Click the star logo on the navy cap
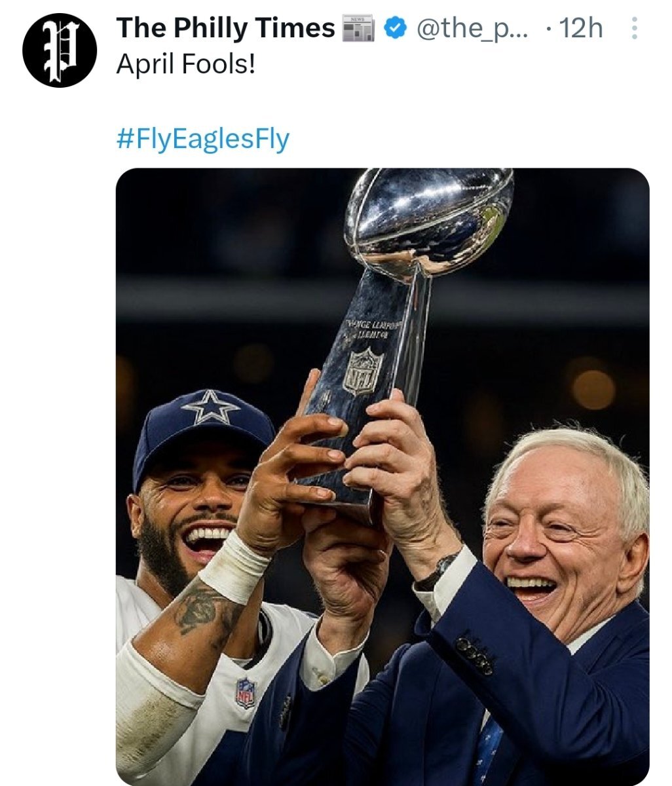The image size is (672, 786). [211, 407]
